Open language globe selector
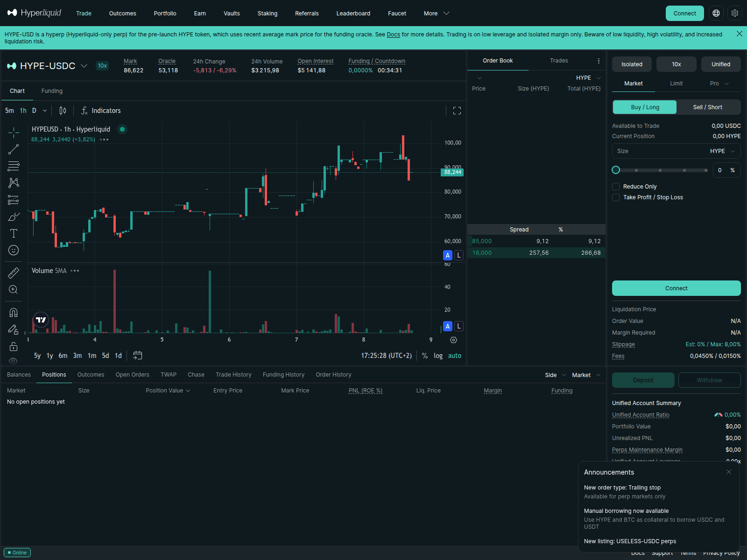This screenshot has height=560, width=747. 716,13
